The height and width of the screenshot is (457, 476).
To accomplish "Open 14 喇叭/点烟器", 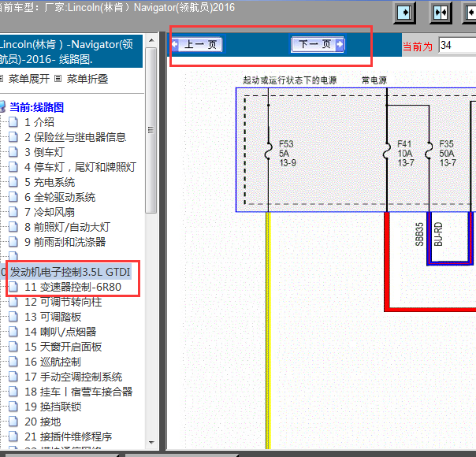I will (61, 332).
